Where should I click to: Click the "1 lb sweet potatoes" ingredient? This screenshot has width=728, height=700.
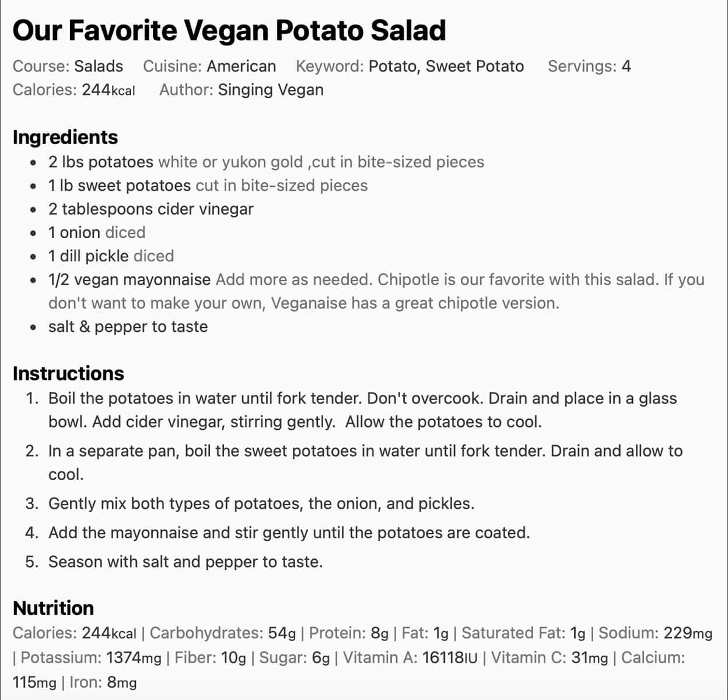click(x=120, y=185)
